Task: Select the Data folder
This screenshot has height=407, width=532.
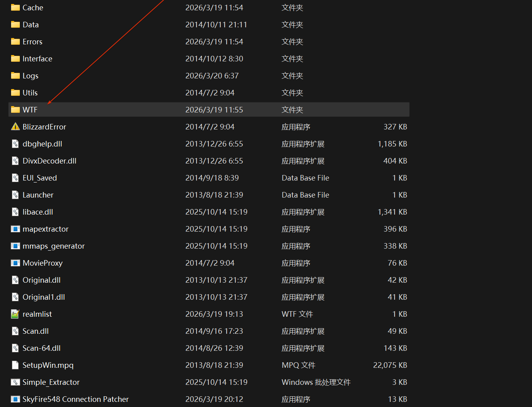Action: click(x=31, y=25)
